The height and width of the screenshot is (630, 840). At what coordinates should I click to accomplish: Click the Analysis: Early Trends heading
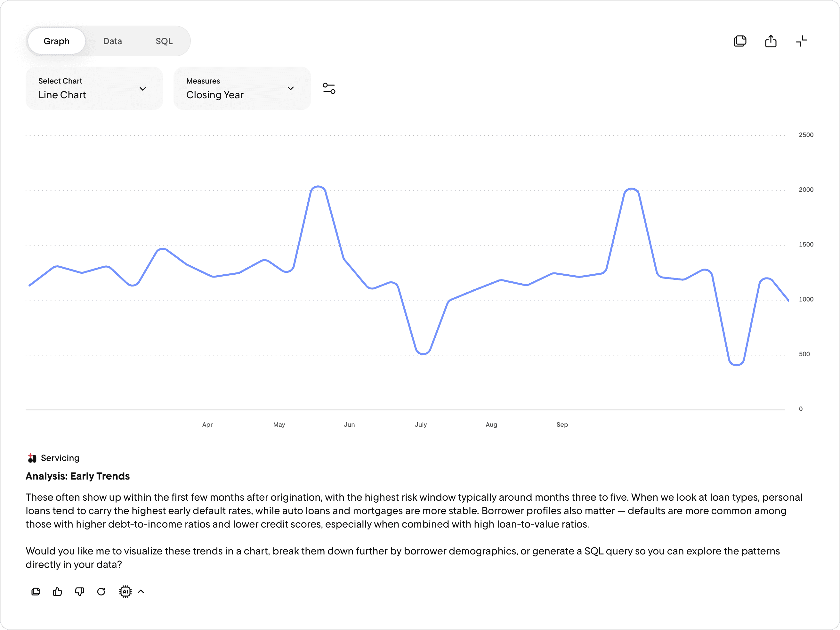coord(77,476)
